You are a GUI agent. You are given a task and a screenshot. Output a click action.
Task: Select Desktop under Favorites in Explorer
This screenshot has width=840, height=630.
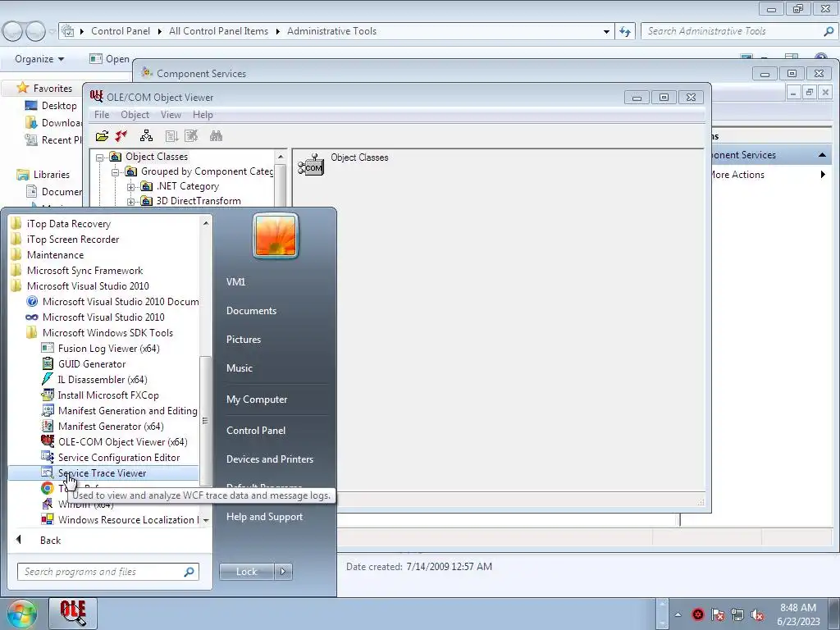tap(59, 106)
